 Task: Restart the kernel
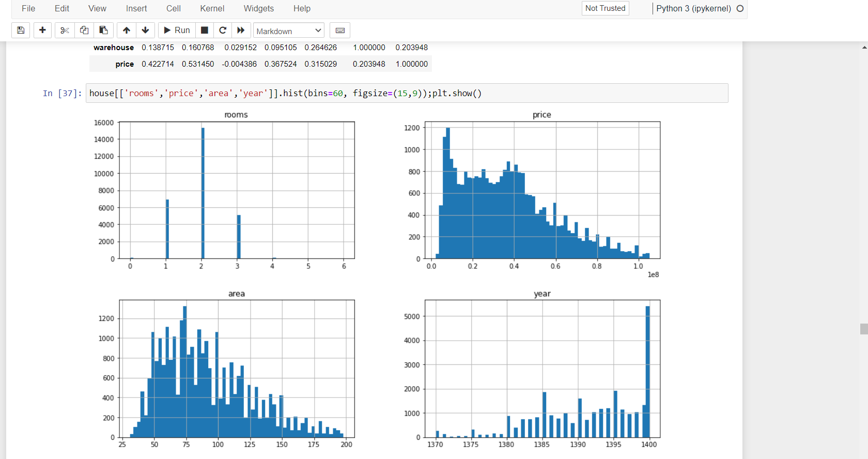pos(223,30)
